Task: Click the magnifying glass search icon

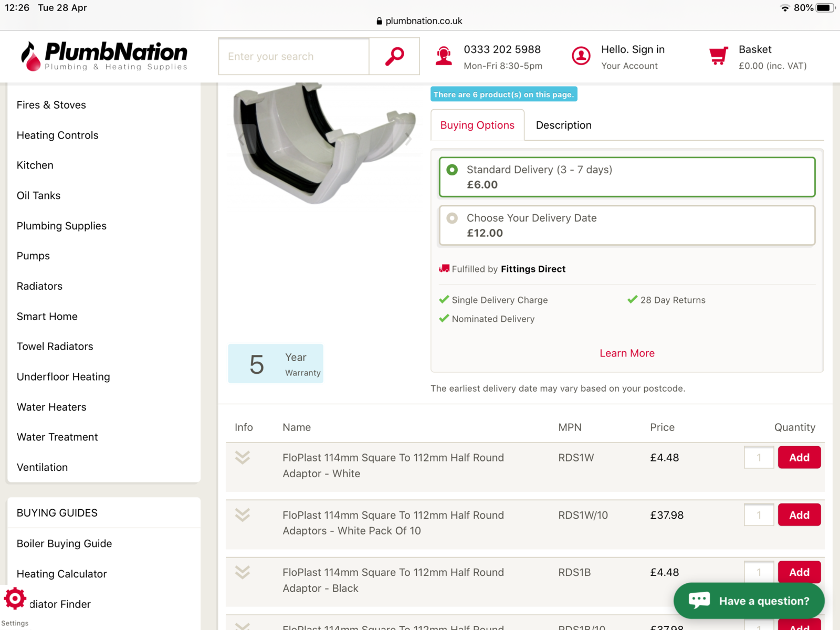Action: [394, 56]
